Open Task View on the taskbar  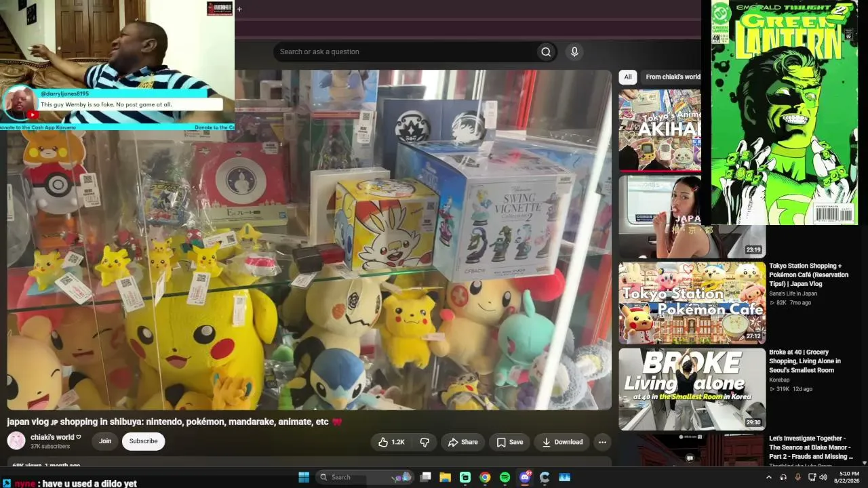coord(426,477)
